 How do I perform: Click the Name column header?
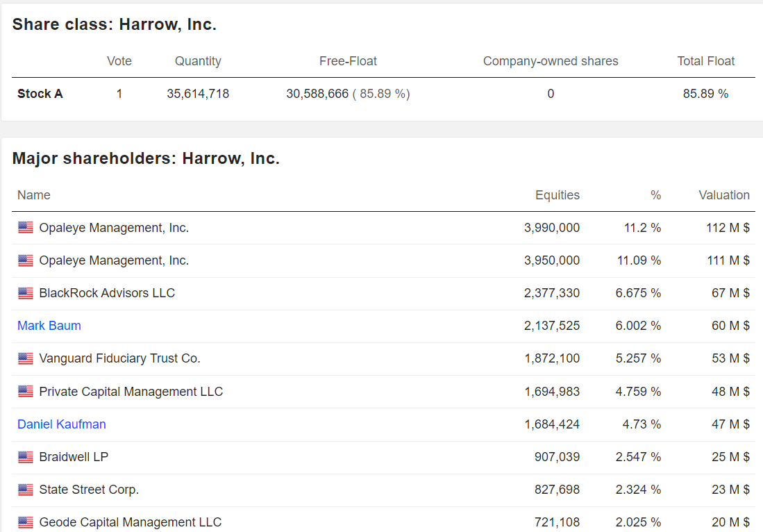(x=34, y=195)
